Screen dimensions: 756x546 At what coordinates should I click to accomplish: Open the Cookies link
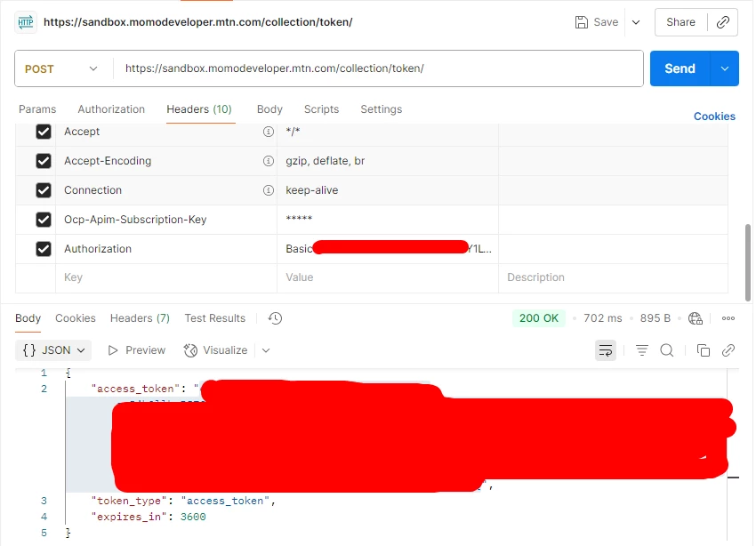[x=714, y=116]
